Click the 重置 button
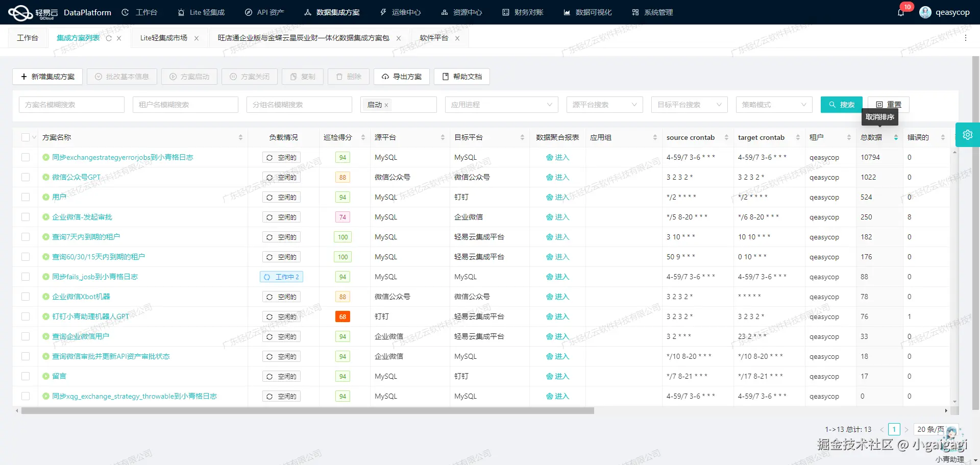 (x=889, y=105)
